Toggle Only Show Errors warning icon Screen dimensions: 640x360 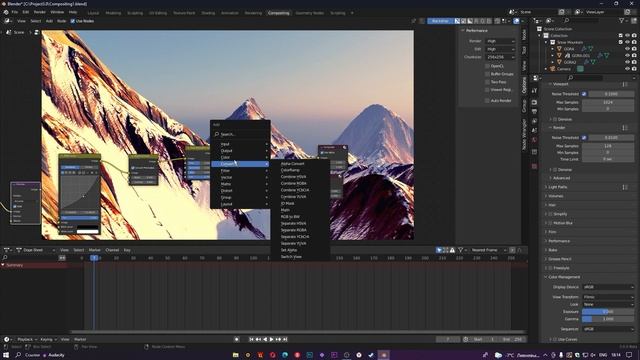452,250
